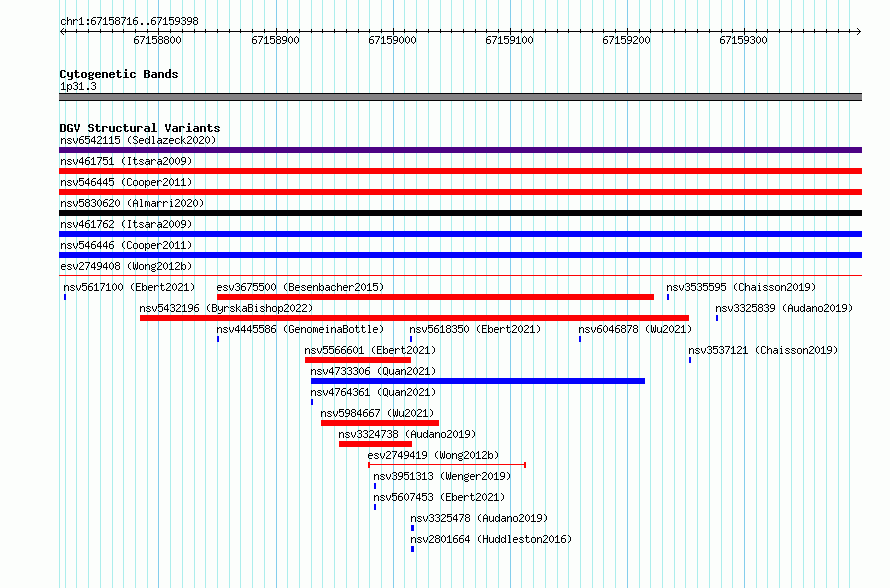Open esv2749408 (Wong2012b) variant label
The image size is (890, 588).
tap(126, 266)
